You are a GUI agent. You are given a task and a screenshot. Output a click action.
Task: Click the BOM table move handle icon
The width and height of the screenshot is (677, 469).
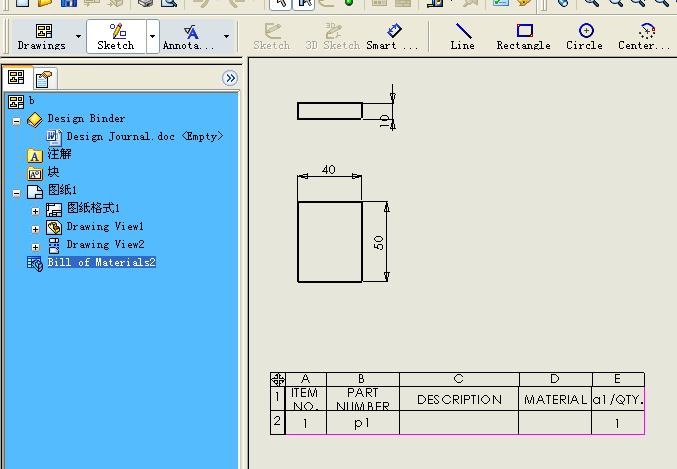(x=278, y=380)
